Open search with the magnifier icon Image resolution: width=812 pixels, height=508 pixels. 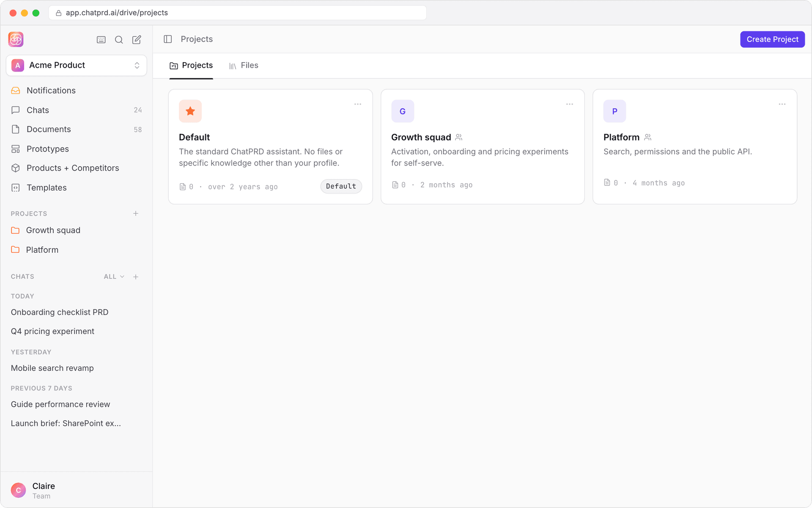[119, 40]
